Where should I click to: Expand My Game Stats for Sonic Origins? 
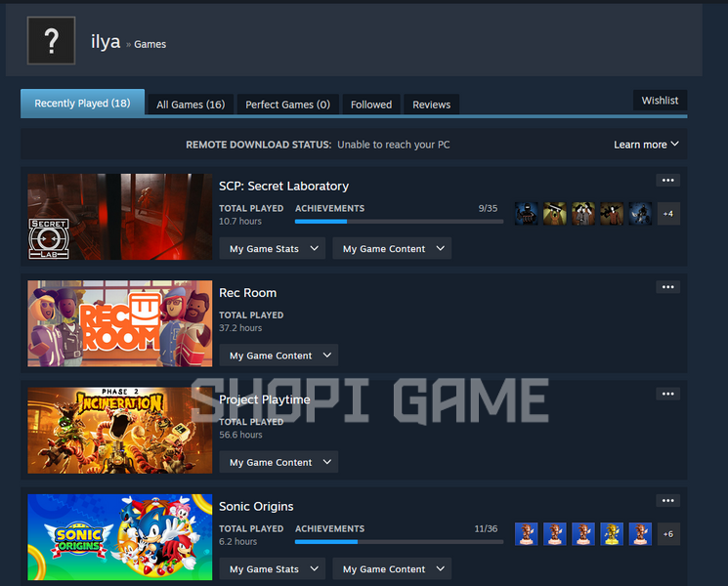(272, 568)
